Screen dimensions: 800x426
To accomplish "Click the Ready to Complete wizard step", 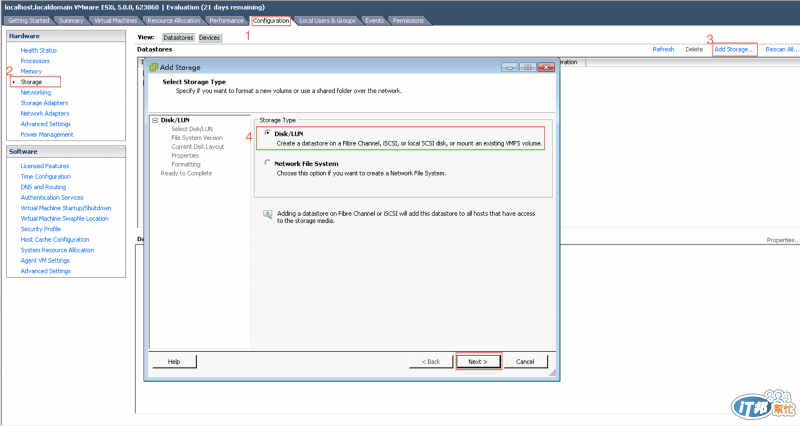I will pyautogui.click(x=186, y=173).
